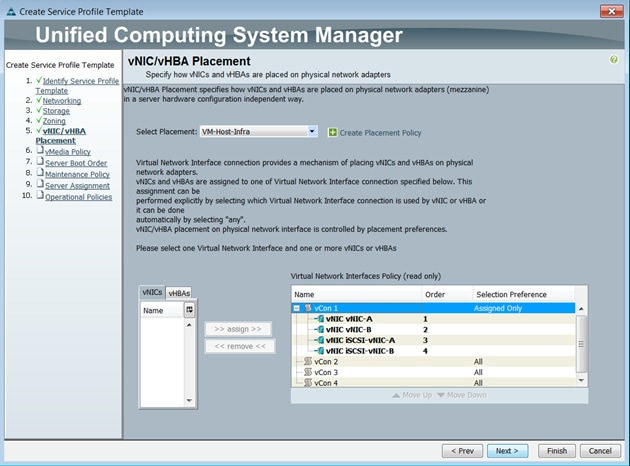
Task: Click the Prev button
Action: tap(462, 451)
